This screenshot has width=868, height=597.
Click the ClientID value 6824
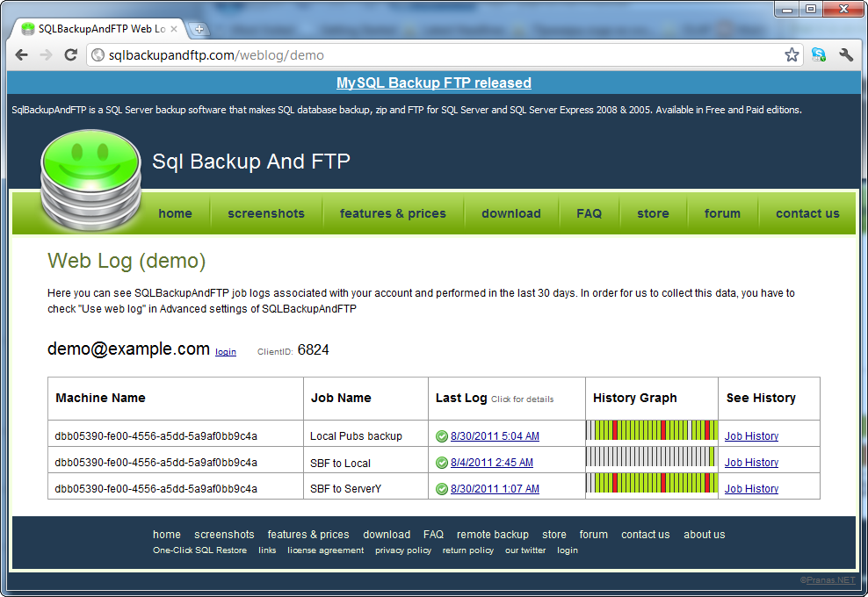pyautogui.click(x=314, y=350)
